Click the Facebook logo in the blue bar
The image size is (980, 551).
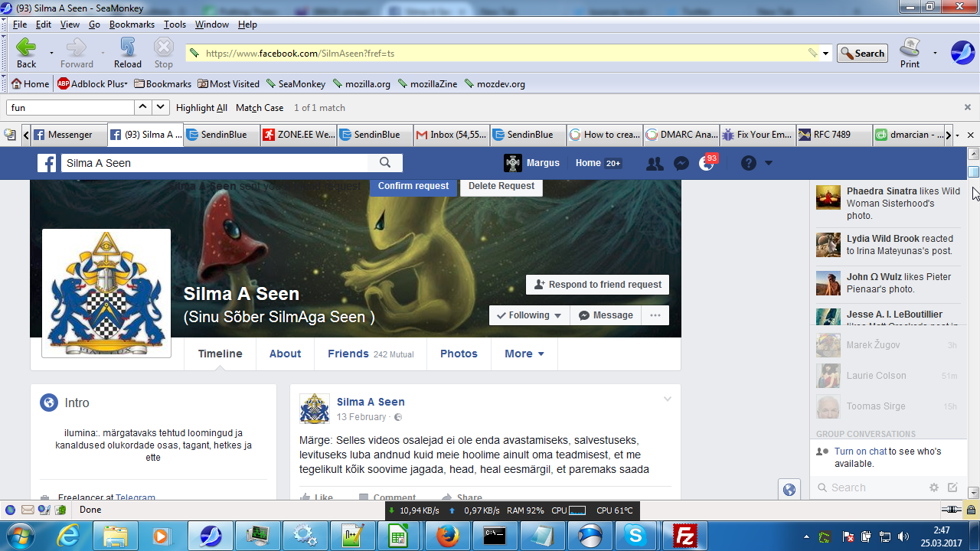47,163
